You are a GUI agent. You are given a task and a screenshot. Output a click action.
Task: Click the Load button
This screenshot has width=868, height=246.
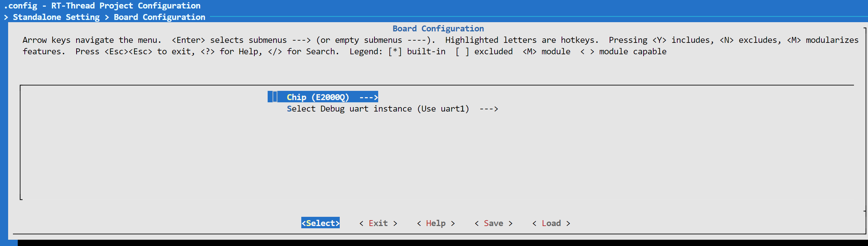[x=551, y=223]
